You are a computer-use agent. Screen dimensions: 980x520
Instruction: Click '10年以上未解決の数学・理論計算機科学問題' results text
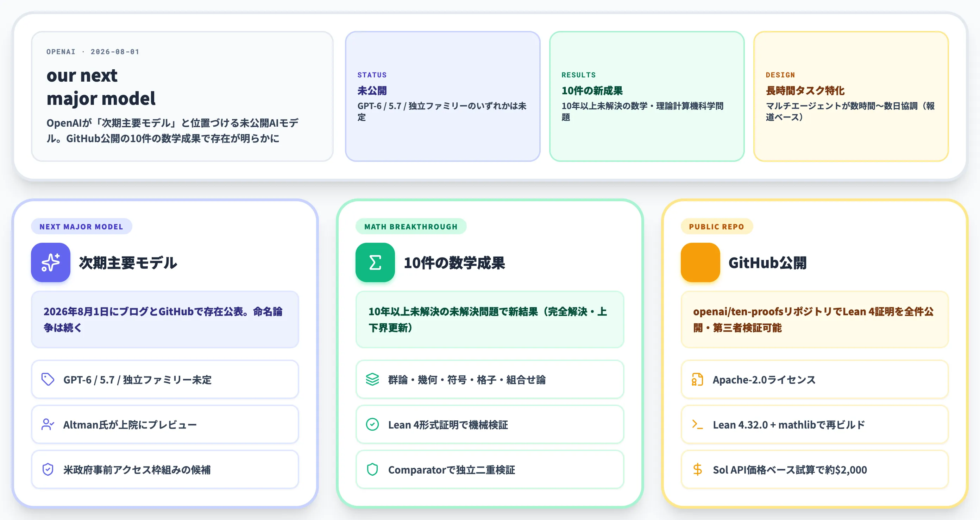[642, 112]
